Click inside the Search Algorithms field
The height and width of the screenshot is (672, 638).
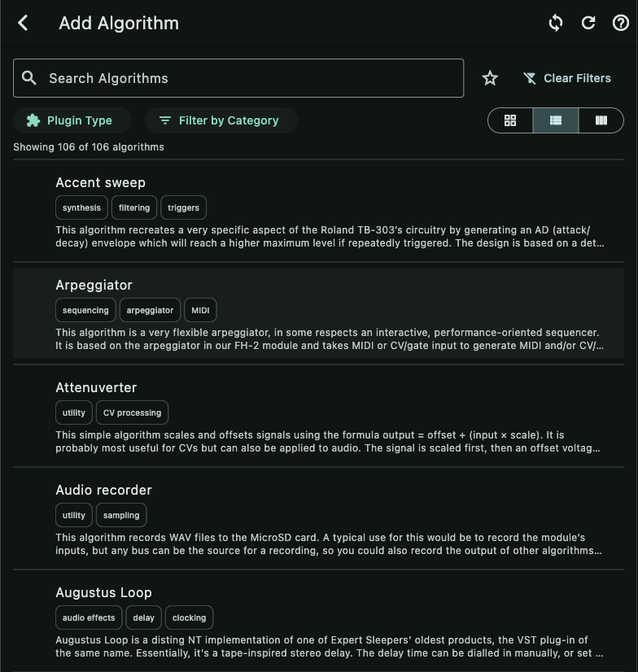click(x=238, y=77)
